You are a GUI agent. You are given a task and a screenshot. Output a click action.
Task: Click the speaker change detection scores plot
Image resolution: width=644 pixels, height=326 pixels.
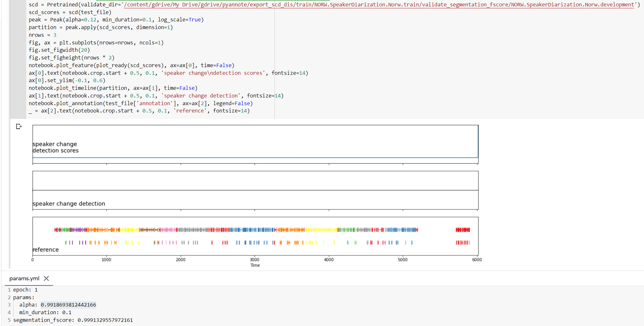point(256,142)
